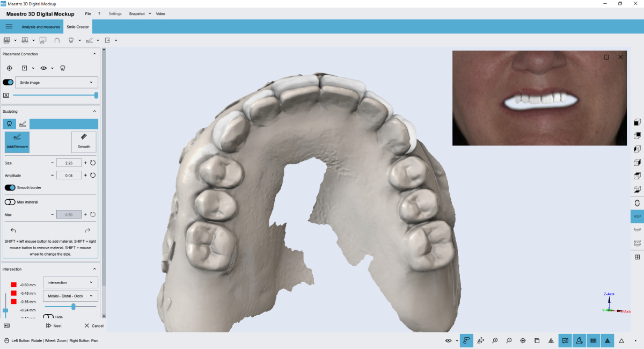Click the target crosshair icon in Placement Correction

[x=9, y=68]
